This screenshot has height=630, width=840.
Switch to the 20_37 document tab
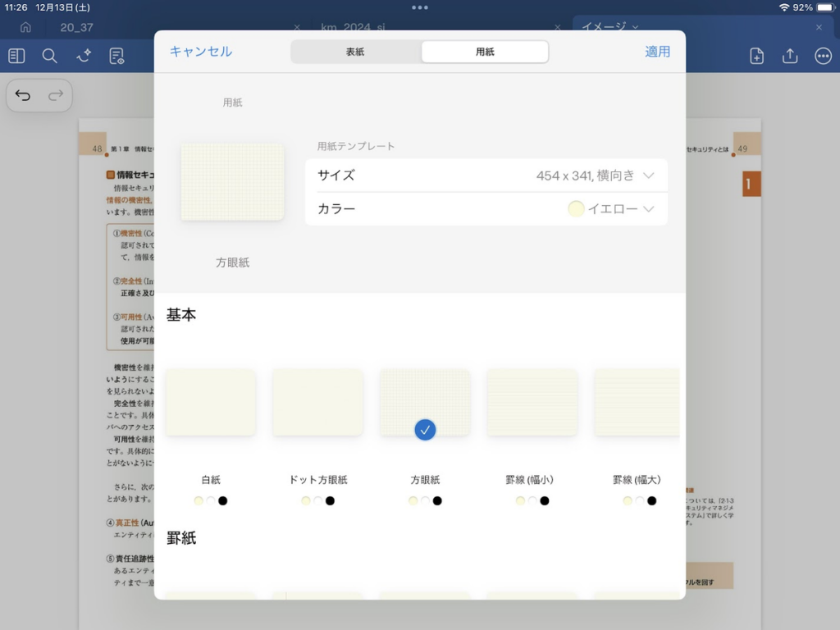pos(77,27)
